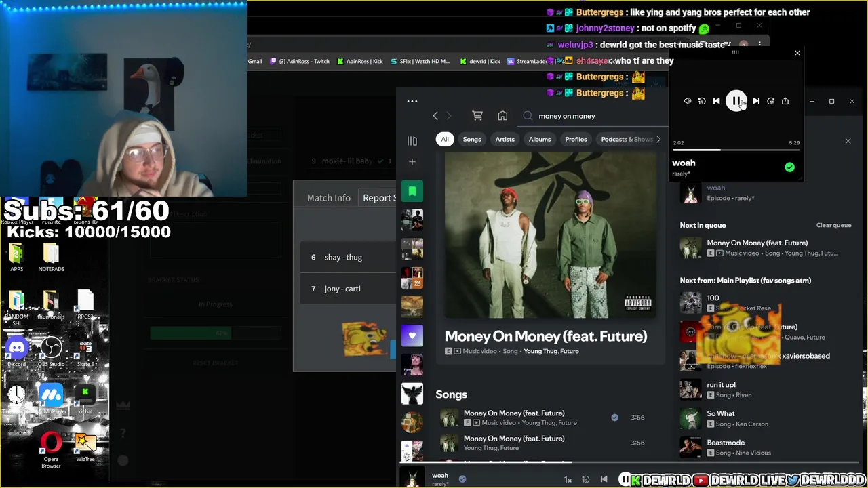868x488 pixels.
Task: Mute volume in the mini player
Action: coord(688,101)
